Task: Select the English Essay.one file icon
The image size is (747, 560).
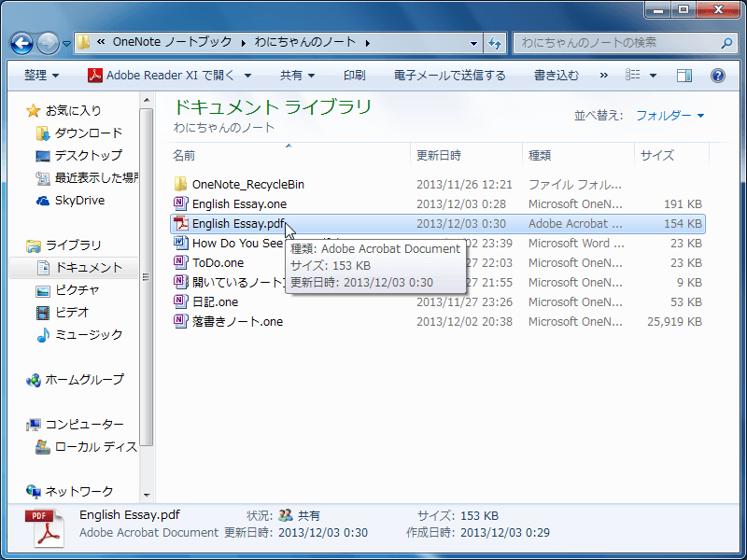Action: [x=180, y=203]
